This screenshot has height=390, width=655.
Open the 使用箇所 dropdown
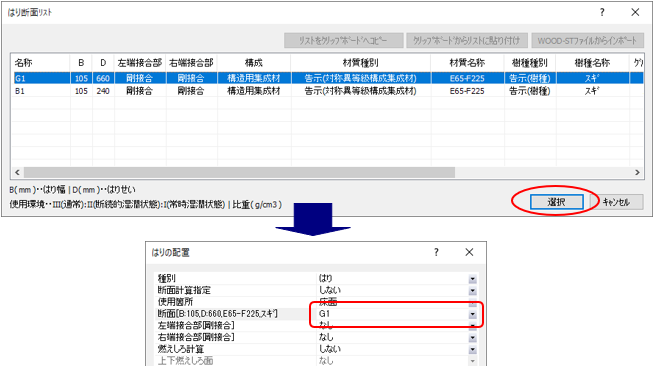pyautogui.click(x=472, y=302)
